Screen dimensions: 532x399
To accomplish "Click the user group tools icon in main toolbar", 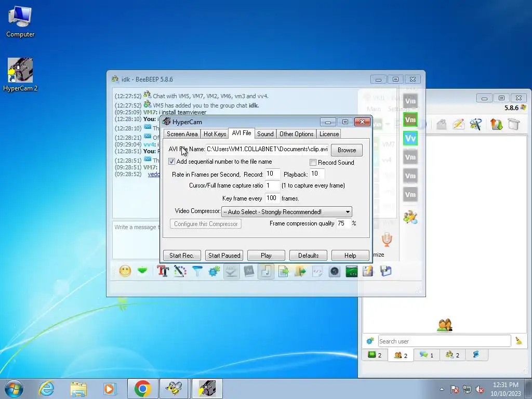I will 476,124.
